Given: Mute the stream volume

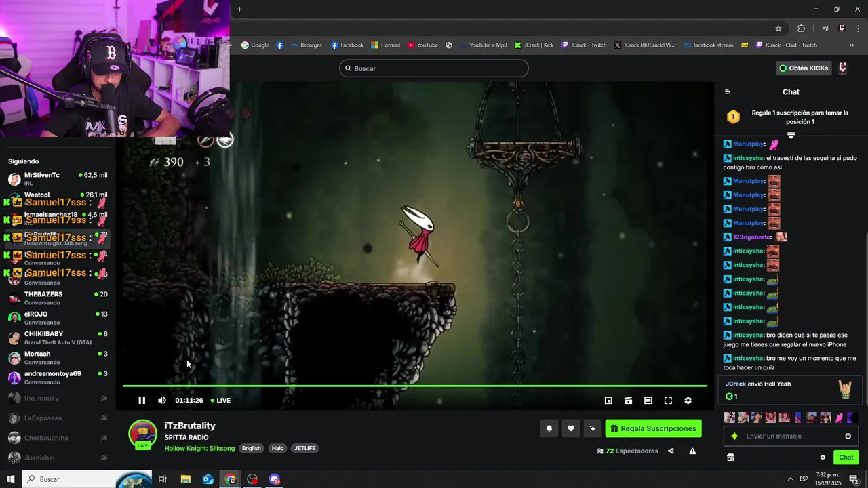Looking at the screenshot, I should pyautogui.click(x=162, y=401).
